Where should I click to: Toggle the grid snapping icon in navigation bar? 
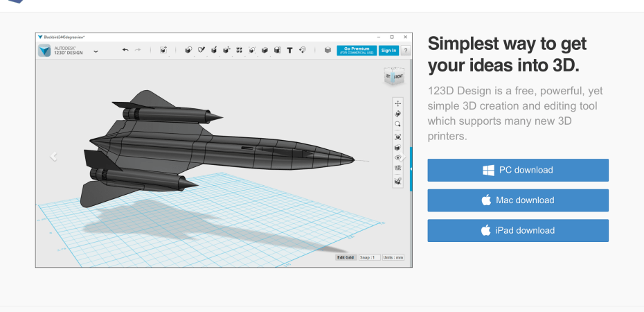click(x=397, y=168)
